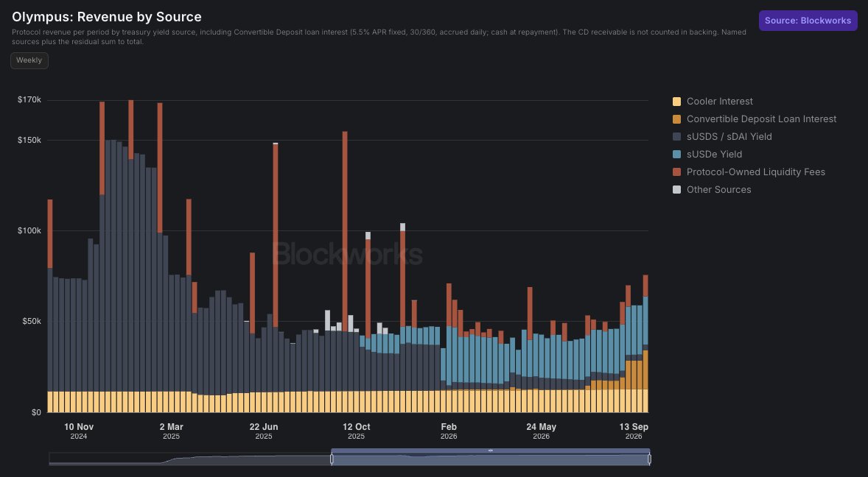Click the 2 Mar 2025 axis label
Viewport: 868px width, 477px height.
pos(171,431)
